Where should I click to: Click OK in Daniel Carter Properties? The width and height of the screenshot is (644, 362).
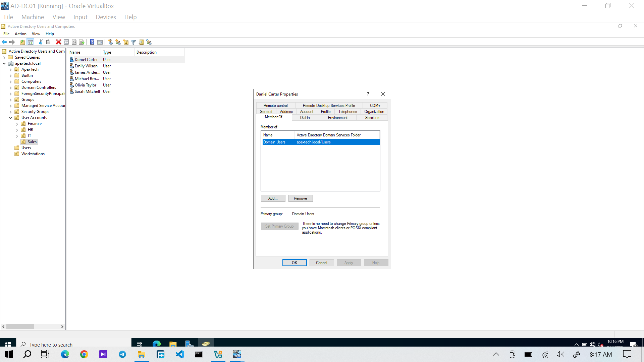coord(294,263)
